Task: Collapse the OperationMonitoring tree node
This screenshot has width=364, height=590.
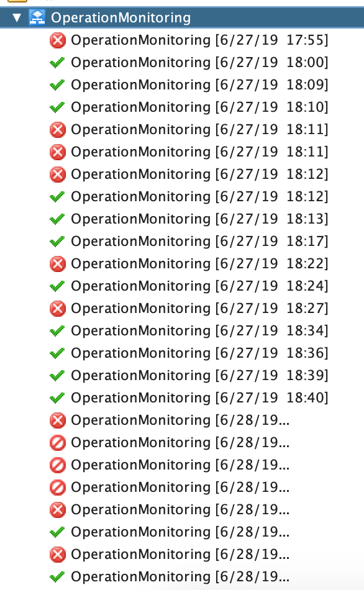Action: [17, 17]
